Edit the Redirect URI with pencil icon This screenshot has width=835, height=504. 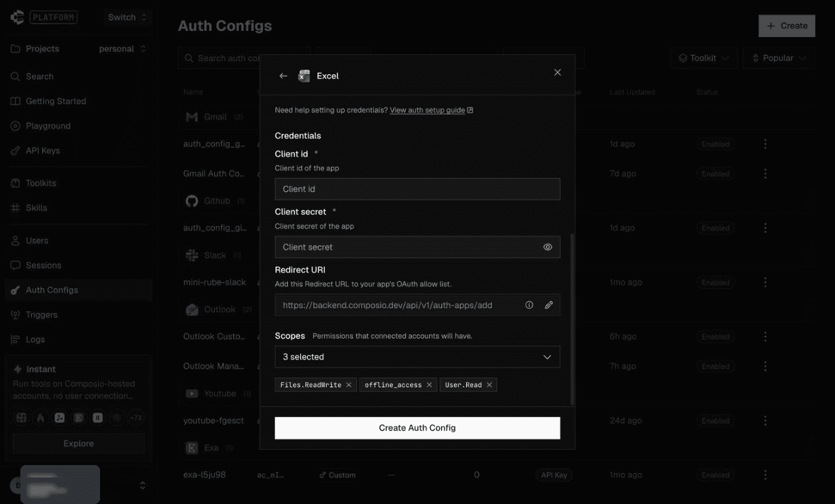548,305
